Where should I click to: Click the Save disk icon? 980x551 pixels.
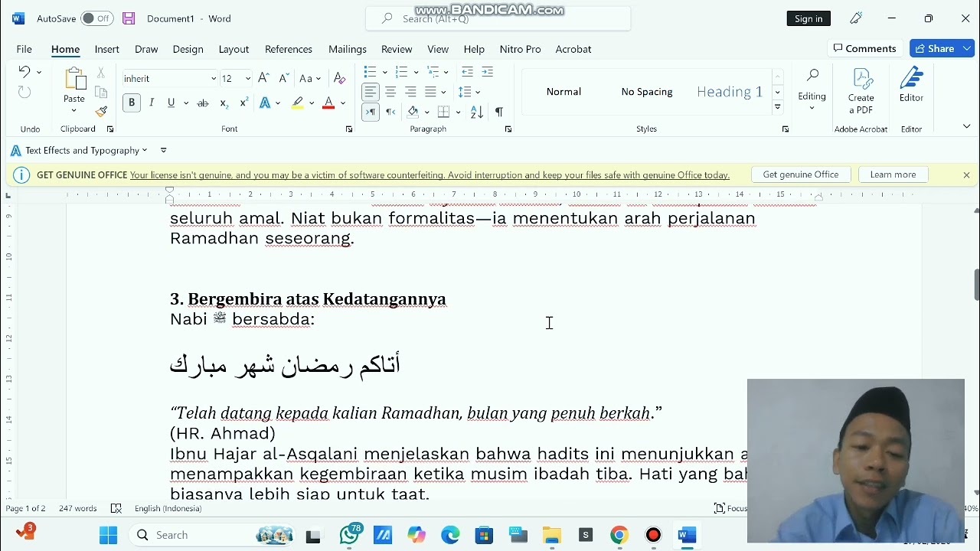(x=129, y=18)
